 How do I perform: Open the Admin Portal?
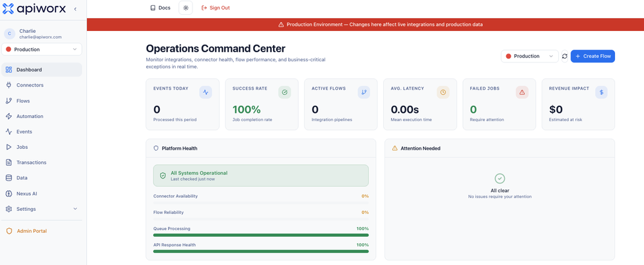point(41,231)
